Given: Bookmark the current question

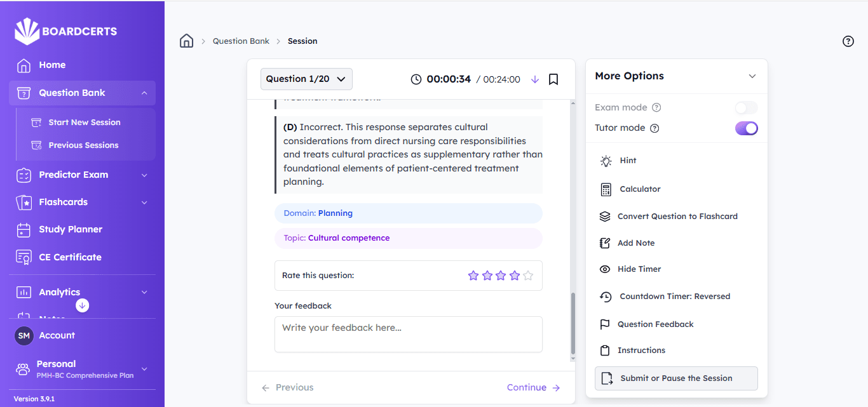Looking at the screenshot, I should [553, 79].
